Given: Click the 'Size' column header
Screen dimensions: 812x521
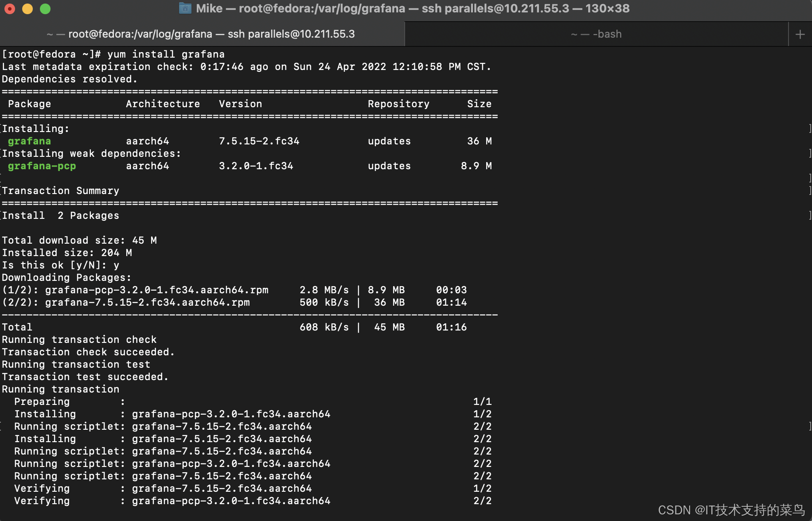Looking at the screenshot, I should [479, 104].
